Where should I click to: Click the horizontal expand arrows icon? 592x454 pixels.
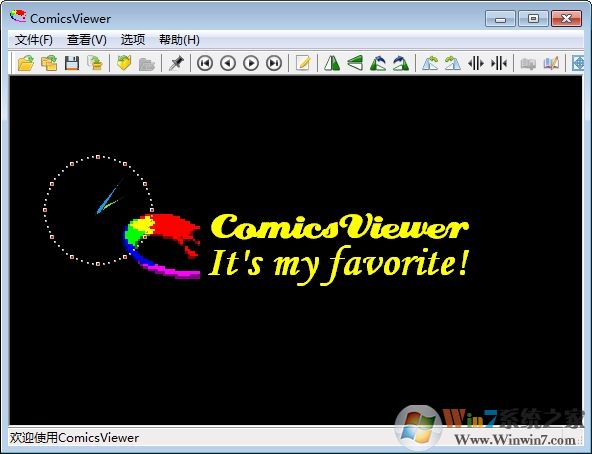click(476, 63)
